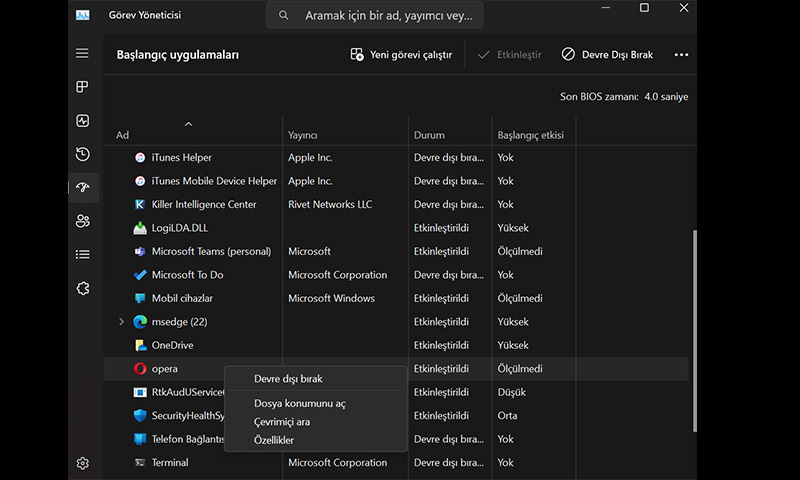The height and width of the screenshot is (480, 800).
Task: Click the msedge browser icon
Action: [140, 322]
